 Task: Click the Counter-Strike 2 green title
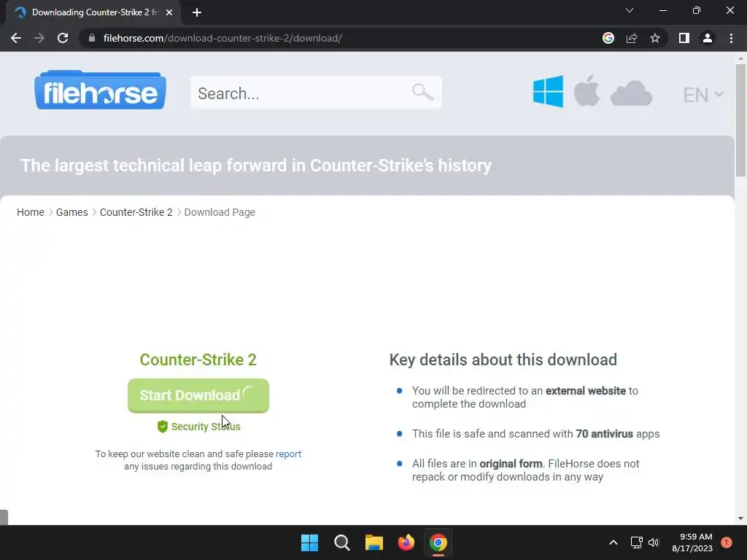click(x=198, y=360)
